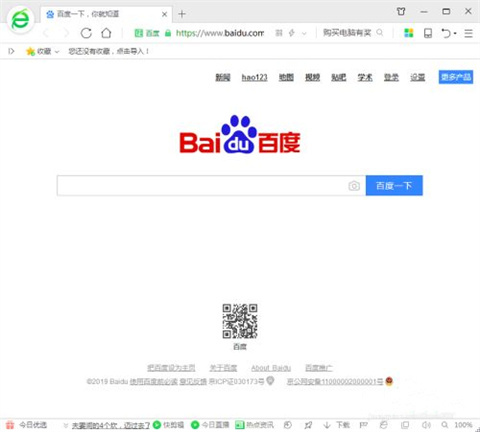Viewport: 480px width, 432px height.
Task: Open the 视频 link
Action: [313, 77]
